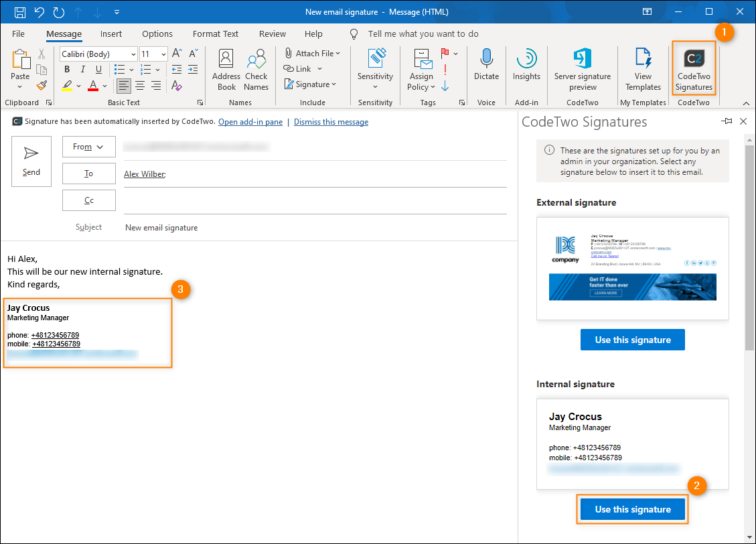
Task: Click the Tell me search box
Action: 423,33
